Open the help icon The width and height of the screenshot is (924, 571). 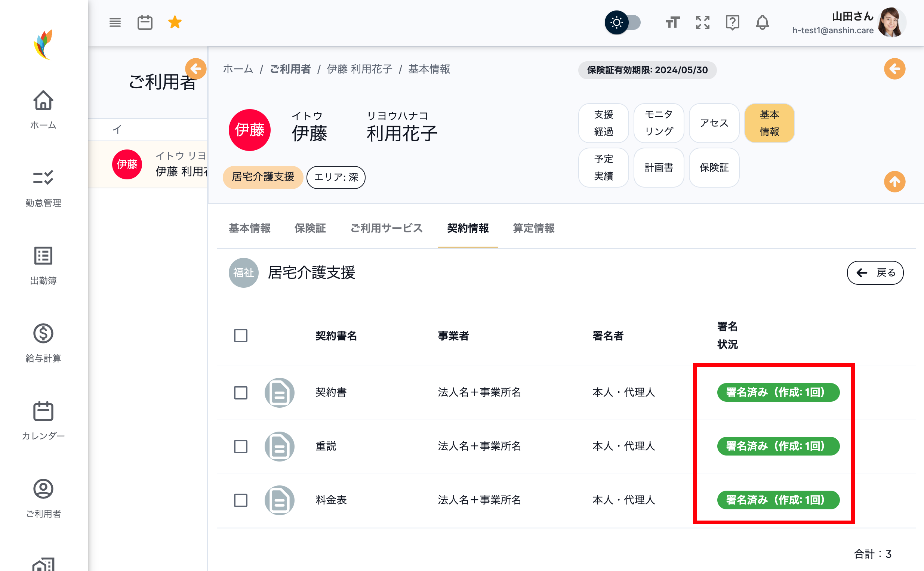732,22
